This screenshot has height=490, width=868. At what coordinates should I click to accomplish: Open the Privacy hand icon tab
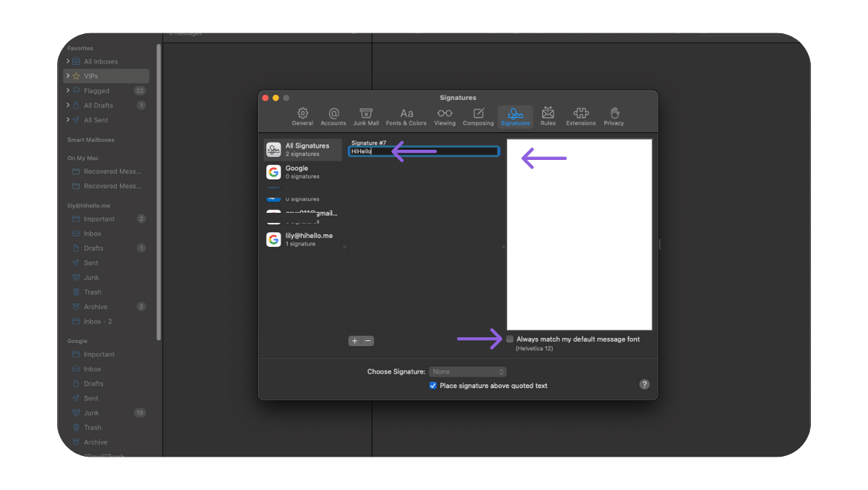pyautogui.click(x=614, y=116)
